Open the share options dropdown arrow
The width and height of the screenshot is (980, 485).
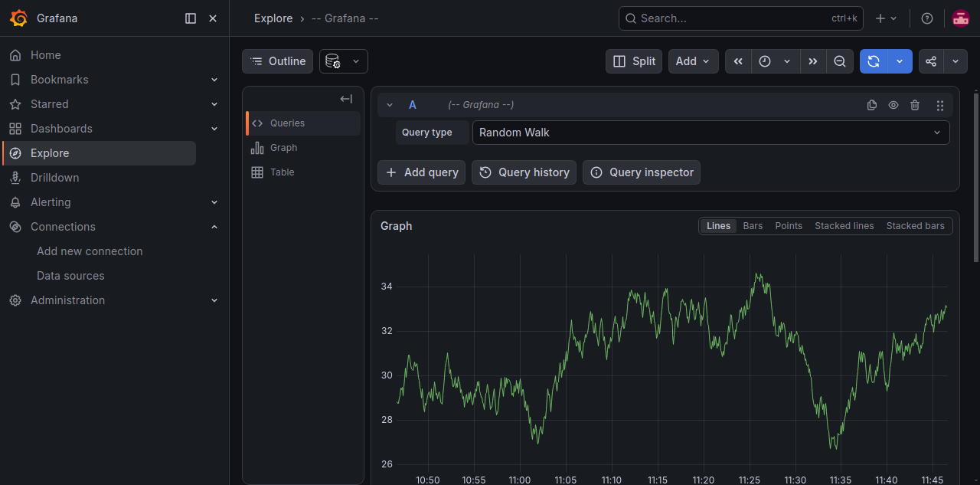tap(955, 61)
